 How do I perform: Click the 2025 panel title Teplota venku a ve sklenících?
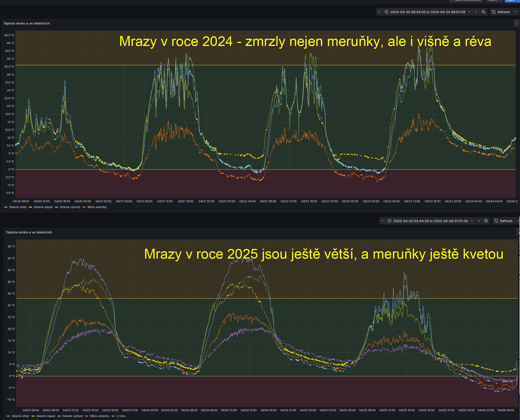(x=29, y=232)
